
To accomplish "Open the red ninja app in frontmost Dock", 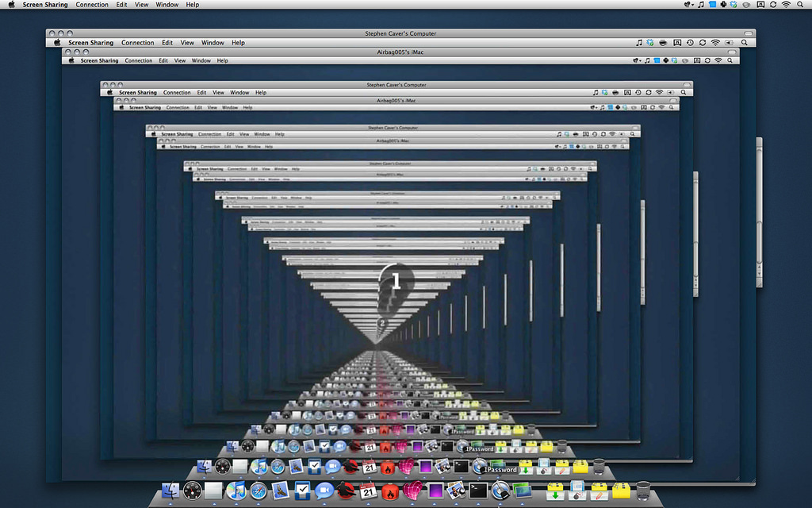I will pos(346,490).
